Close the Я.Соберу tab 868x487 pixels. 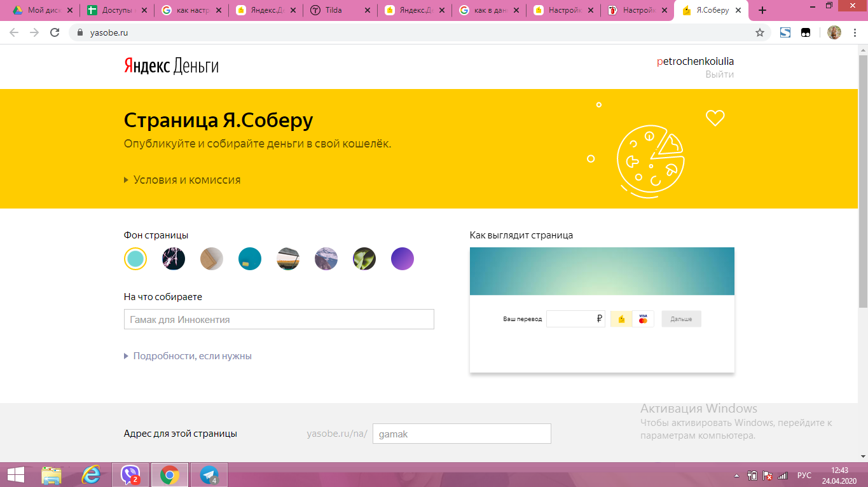[x=738, y=10]
